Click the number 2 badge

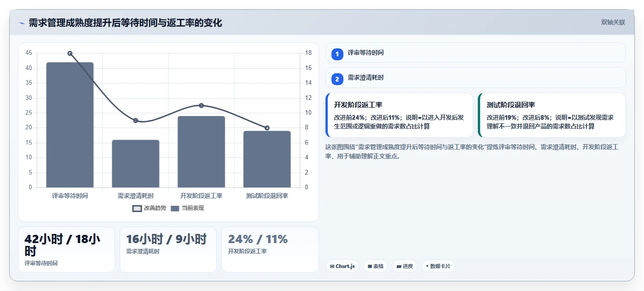pos(337,79)
